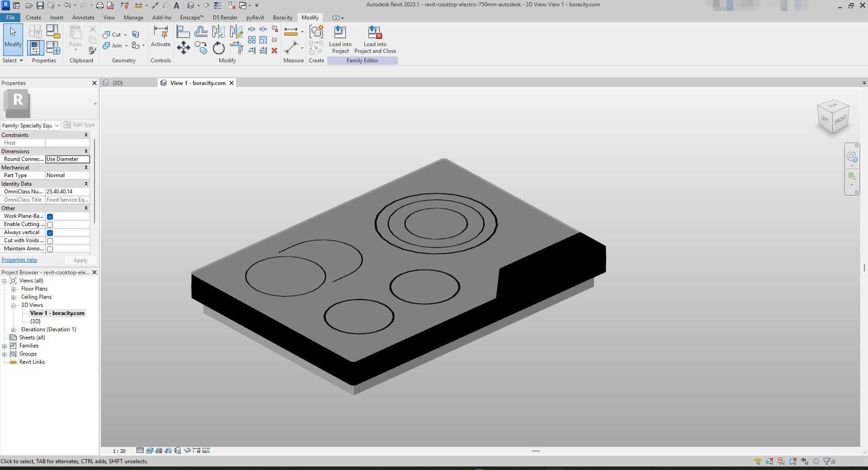Select Trim/Extend to Corner tool
Screen dimensions: 868x470
236,47
